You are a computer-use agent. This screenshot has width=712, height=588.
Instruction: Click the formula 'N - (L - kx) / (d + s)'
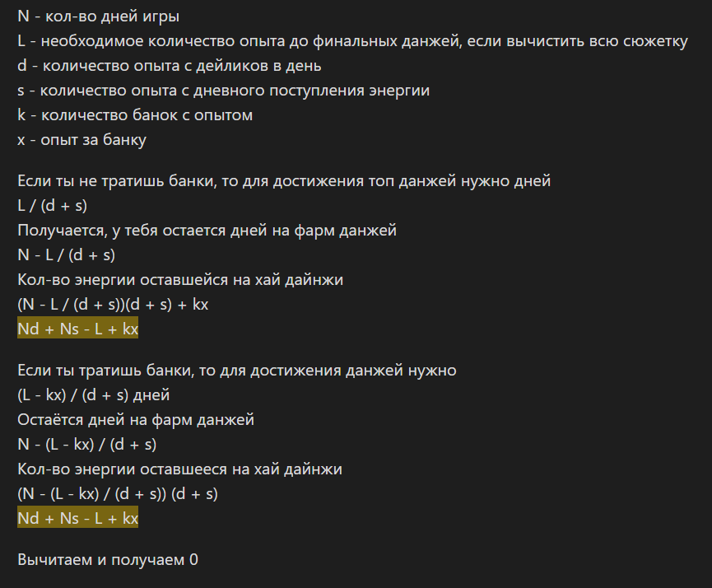tap(86, 445)
